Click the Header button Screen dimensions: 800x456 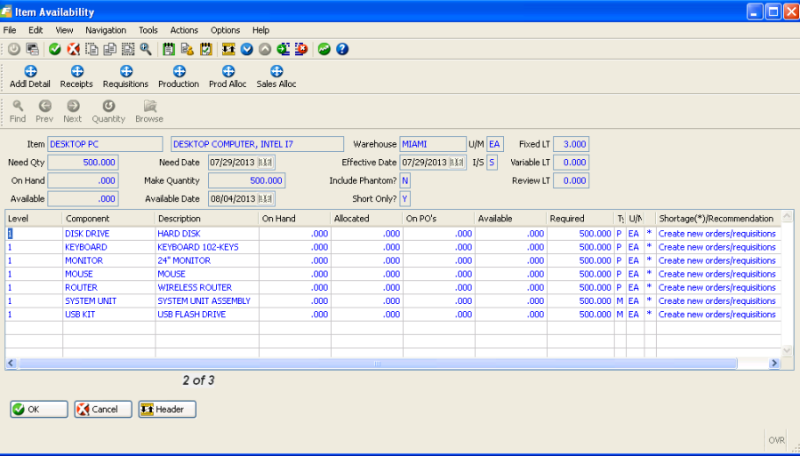[x=167, y=409]
